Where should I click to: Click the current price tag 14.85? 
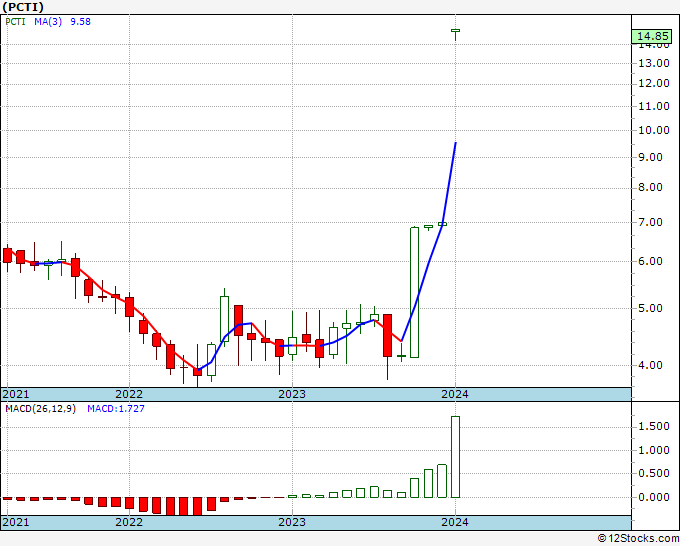coord(653,36)
